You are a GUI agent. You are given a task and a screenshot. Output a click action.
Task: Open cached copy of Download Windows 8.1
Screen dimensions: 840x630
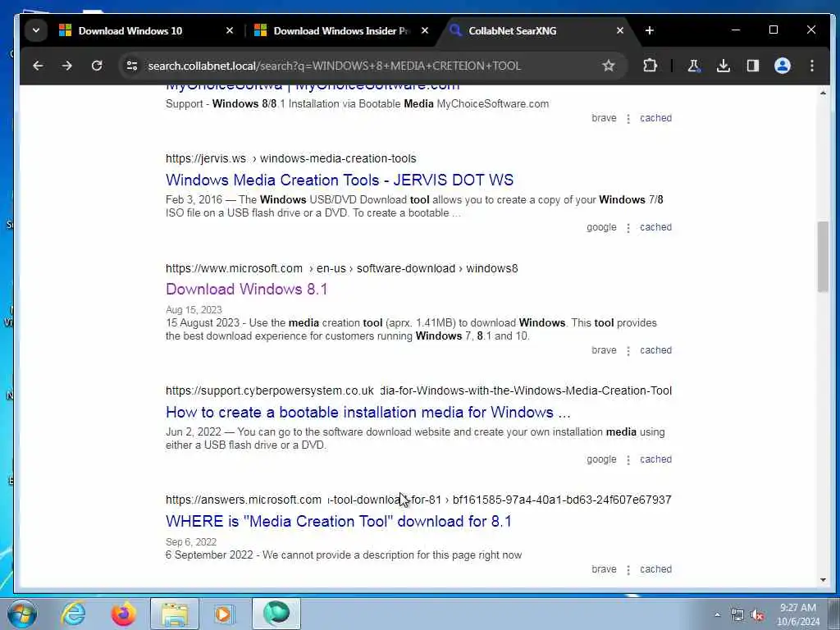pos(655,350)
